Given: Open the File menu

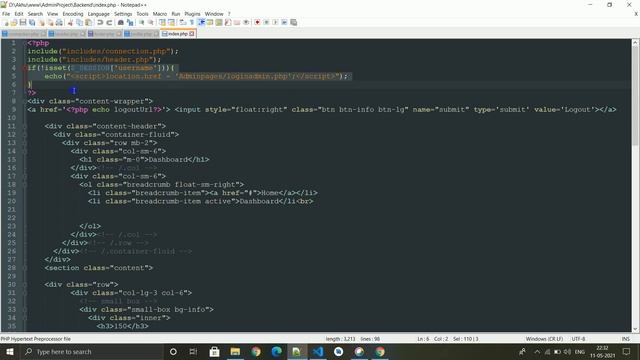Looking at the screenshot, I should click(x=6, y=14).
